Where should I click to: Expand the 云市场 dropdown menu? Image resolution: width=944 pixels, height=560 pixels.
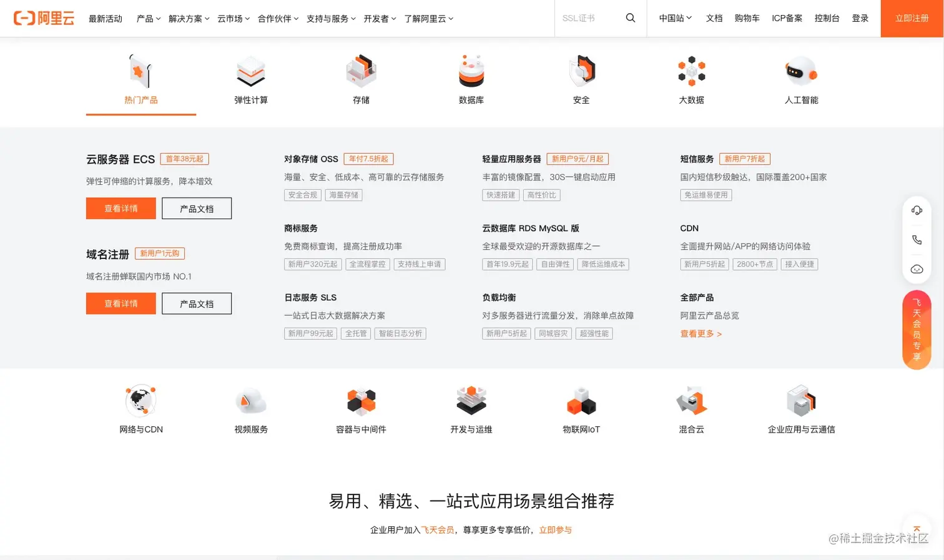click(234, 19)
